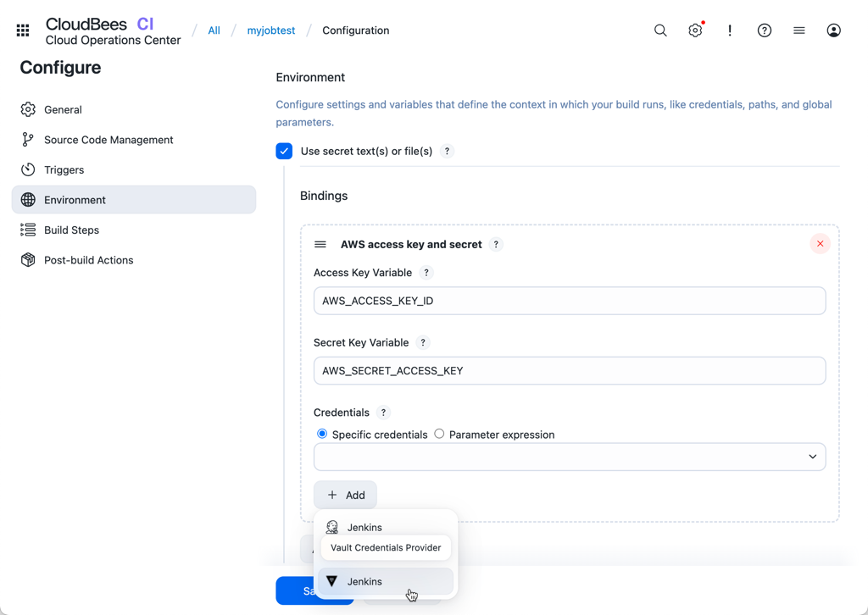This screenshot has height=615, width=868.
Task: Go to Environment section
Action: point(133,200)
